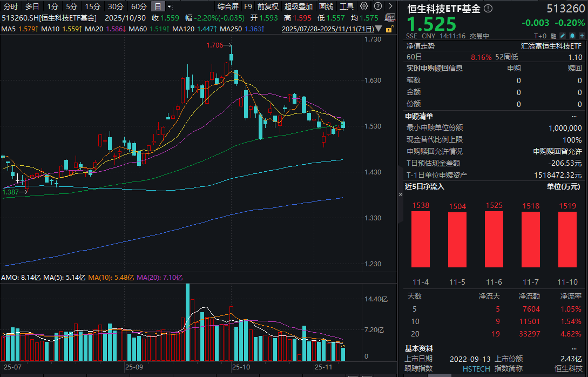Screen dimensions: 588x377
Task: Enable 超级叠加 overlay mode
Action: 299,6
